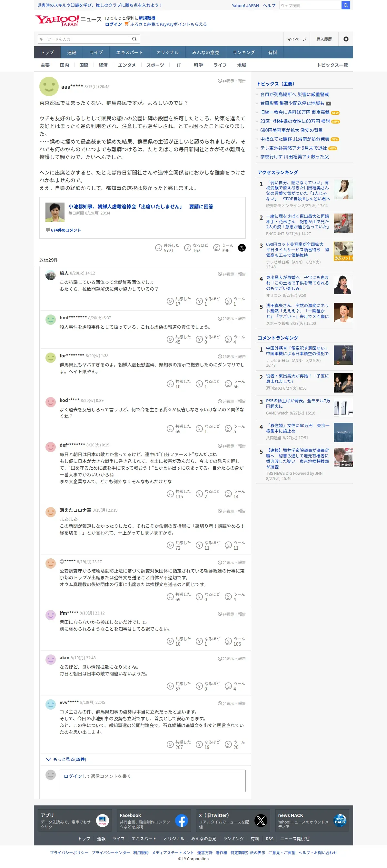
Task: Click footer プライバシーポリシー link
Action: (69, 853)
